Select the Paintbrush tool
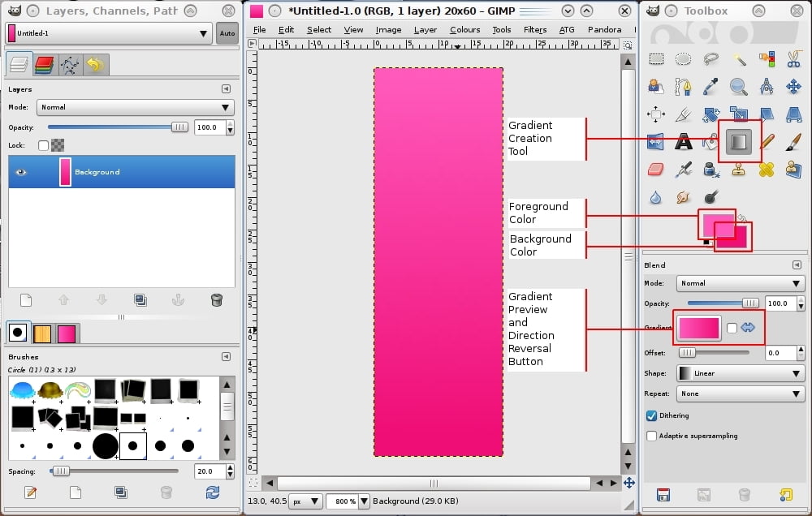The height and width of the screenshot is (516, 812). point(793,142)
